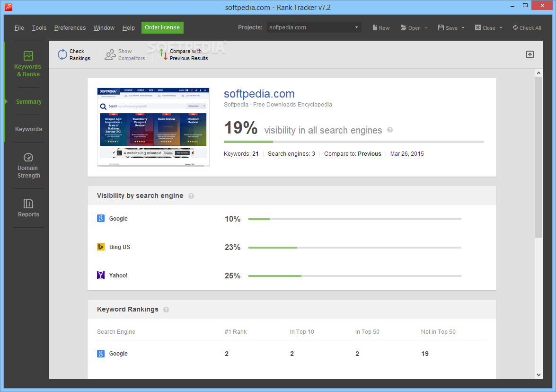
Task: Expand the Close button dropdown arrow
Action: click(x=501, y=27)
